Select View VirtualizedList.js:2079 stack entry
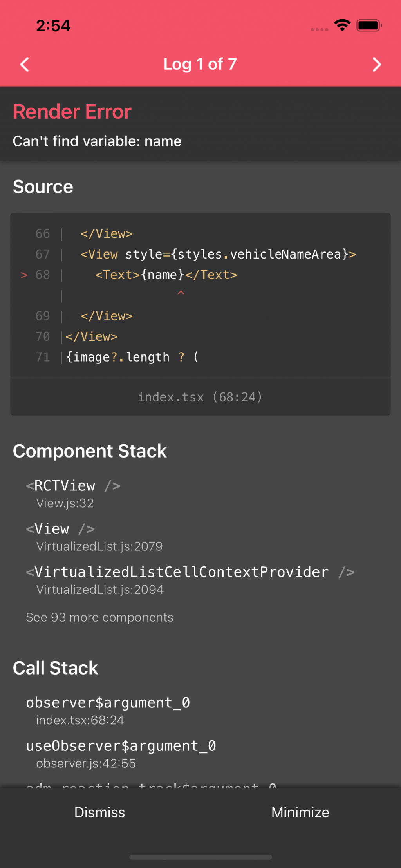401x868 pixels. (94, 537)
